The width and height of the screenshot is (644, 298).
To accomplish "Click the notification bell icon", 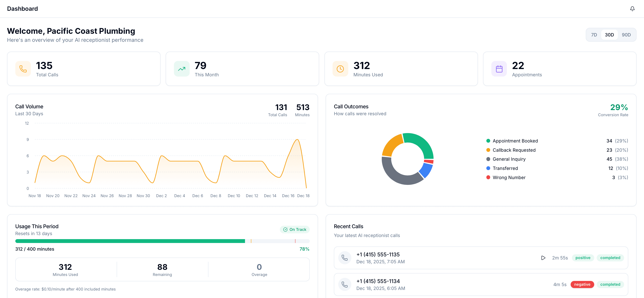I will 632,8.
